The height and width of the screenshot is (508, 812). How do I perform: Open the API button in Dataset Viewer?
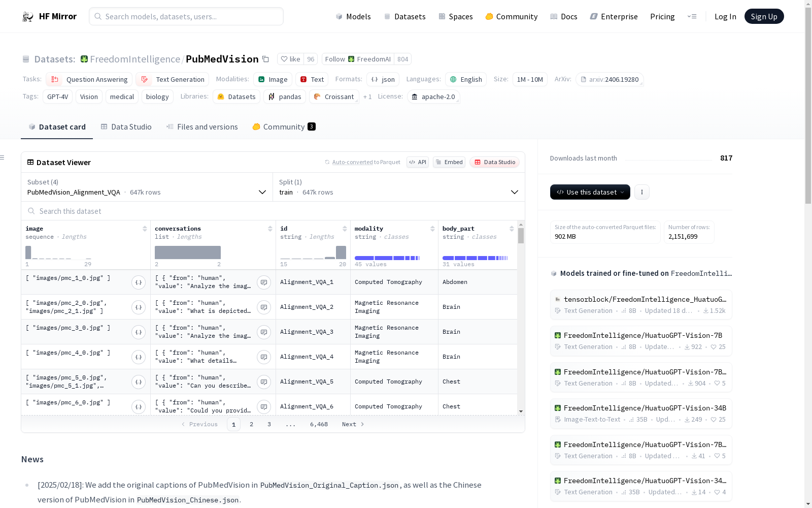[x=418, y=162]
